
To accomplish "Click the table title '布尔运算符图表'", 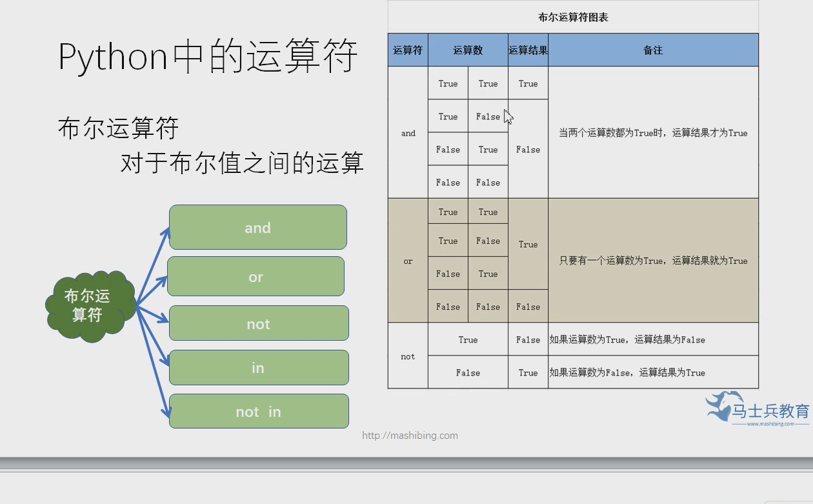I will tap(573, 17).
